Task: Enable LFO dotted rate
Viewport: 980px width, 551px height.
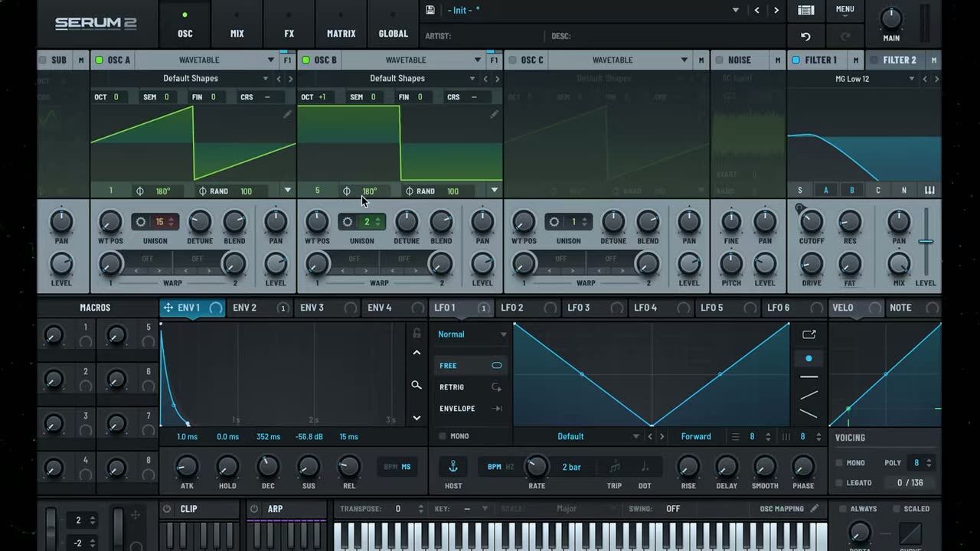Action: click(x=645, y=467)
